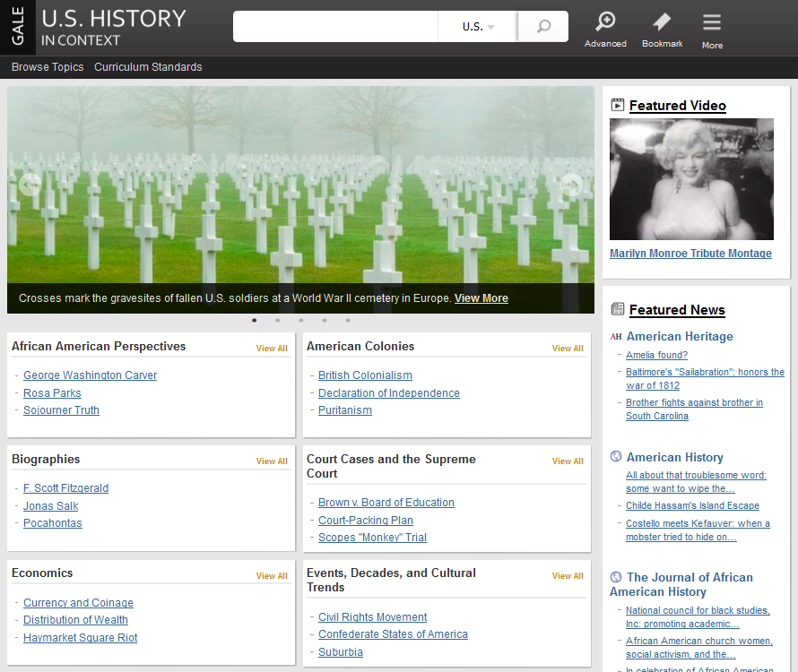Open the Rosa Parks link
The width and height of the screenshot is (798, 672).
click(x=52, y=393)
